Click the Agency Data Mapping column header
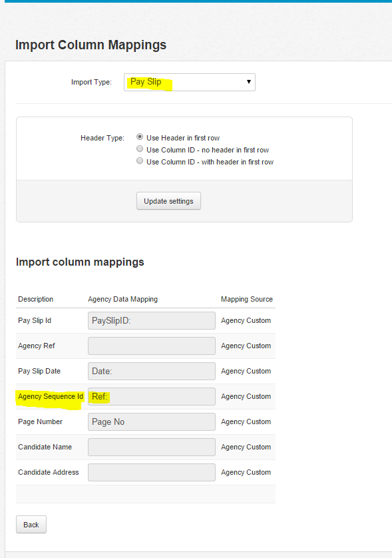The image size is (392, 558). click(x=122, y=299)
